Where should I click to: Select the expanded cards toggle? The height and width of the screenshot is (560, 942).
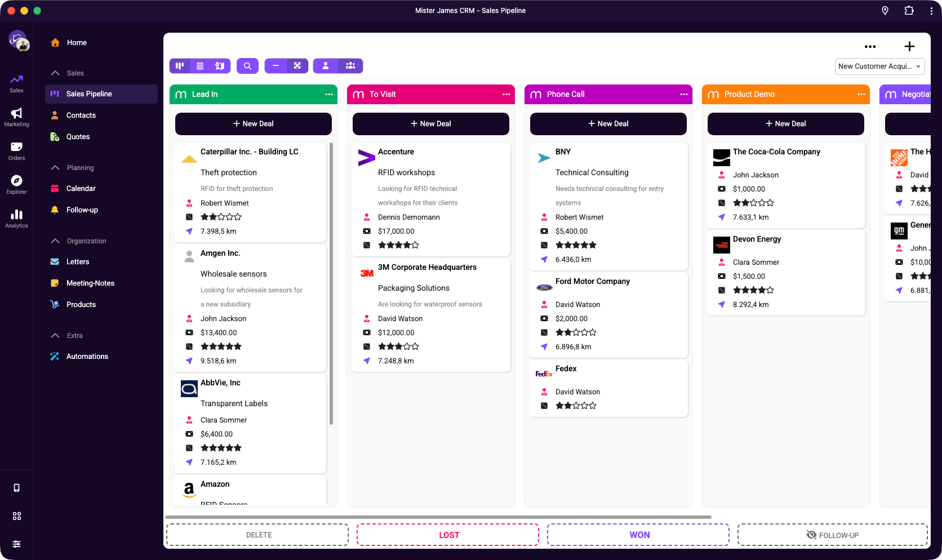click(x=297, y=66)
